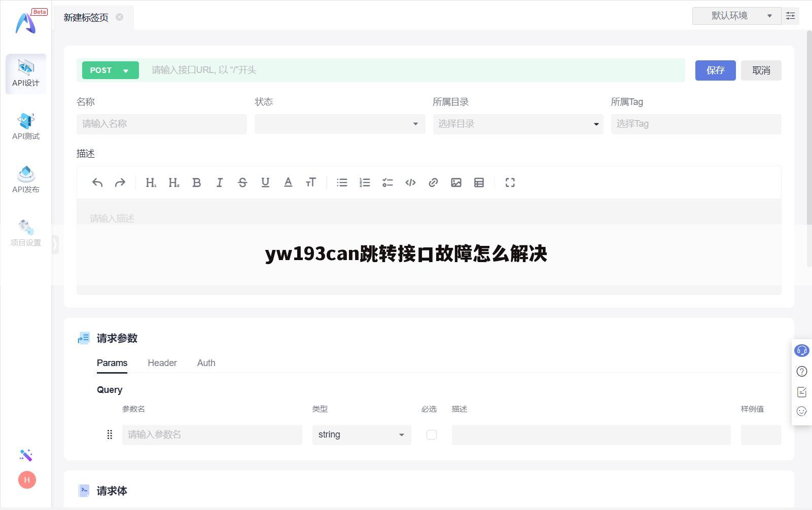Open the user avatar H menu
The height and width of the screenshot is (510, 812).
point(27,480)
